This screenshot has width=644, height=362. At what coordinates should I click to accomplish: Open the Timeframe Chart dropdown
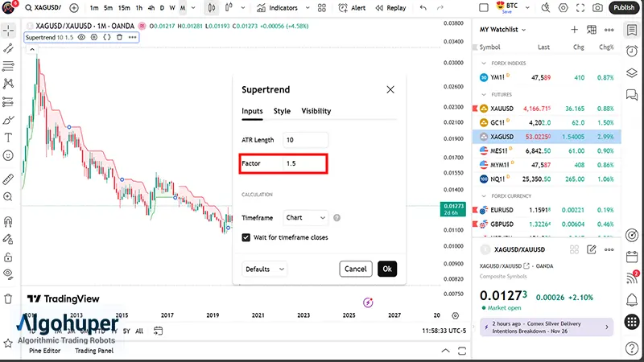click(x=306, y=217)
